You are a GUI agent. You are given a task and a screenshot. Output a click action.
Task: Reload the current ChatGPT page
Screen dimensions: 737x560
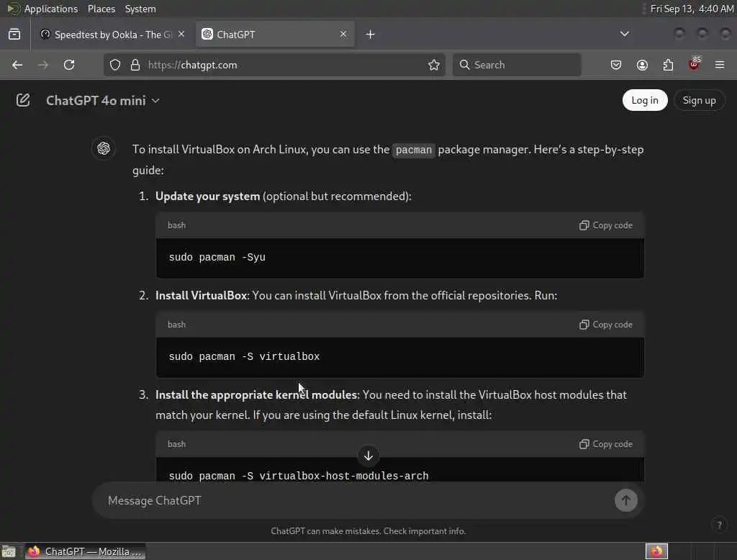(69, 65)
